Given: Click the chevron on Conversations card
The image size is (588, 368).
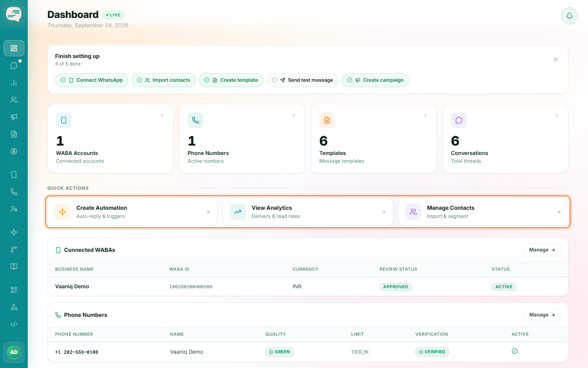Looking at the screenshot, I should click(557, 115).
